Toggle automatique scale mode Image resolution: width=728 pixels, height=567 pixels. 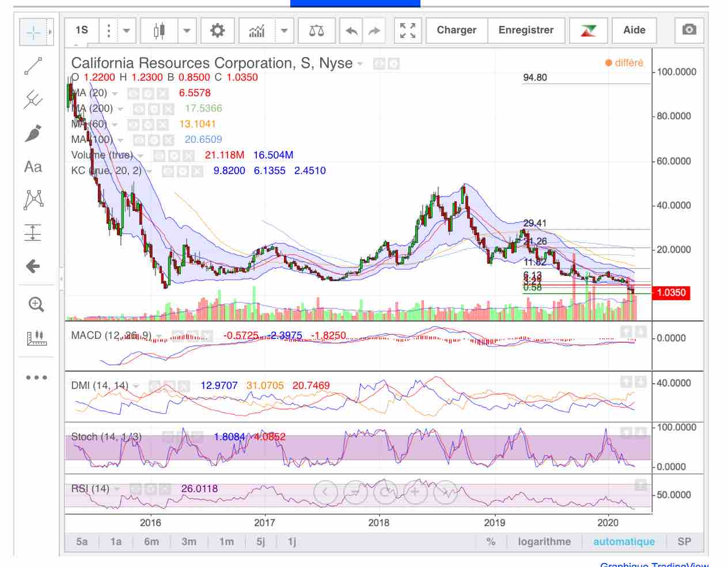(x=624, y=542)
